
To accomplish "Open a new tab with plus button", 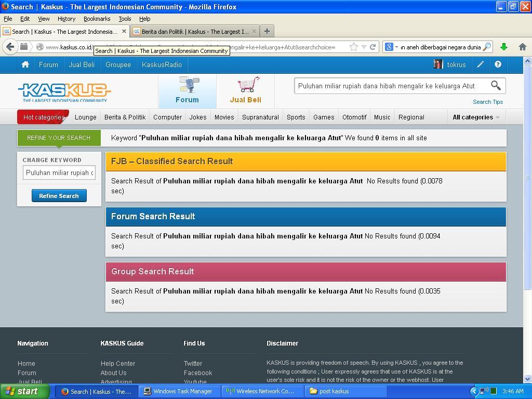I will (x=267, y=31).
